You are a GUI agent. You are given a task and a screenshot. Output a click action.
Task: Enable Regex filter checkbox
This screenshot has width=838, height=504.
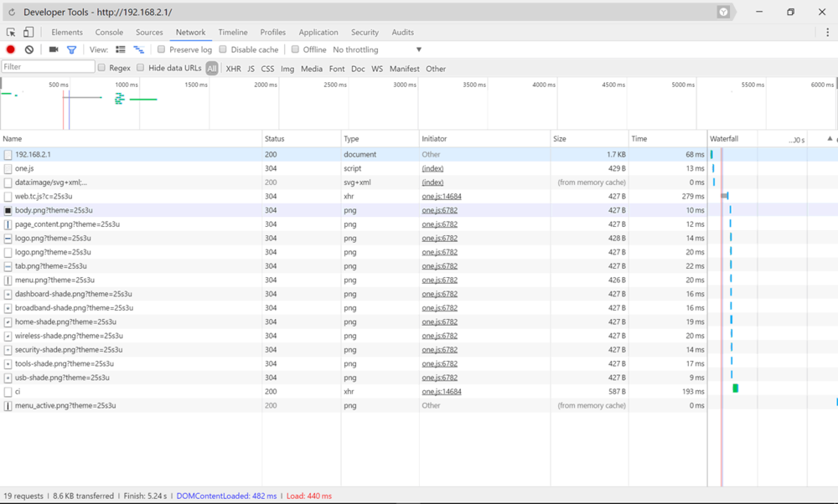101,68
